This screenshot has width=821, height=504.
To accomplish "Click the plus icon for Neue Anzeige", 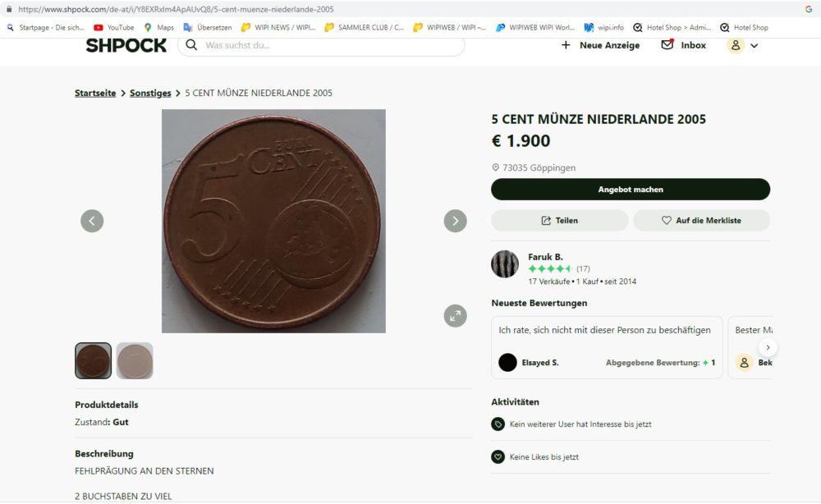I will point(566,45).
